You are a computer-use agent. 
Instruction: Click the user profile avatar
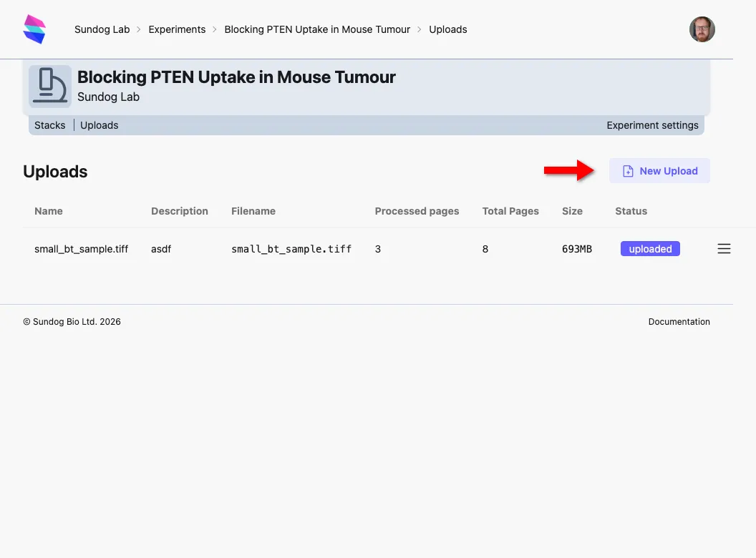[x=702, y=29]
